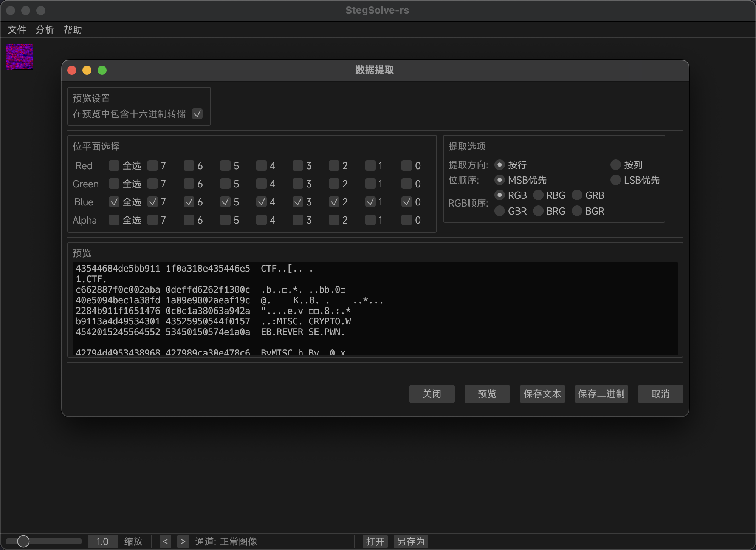This screenshot has height=550, width=756.
Task: Click the previous channel arrow button
Action: click(x=165, y=541)
